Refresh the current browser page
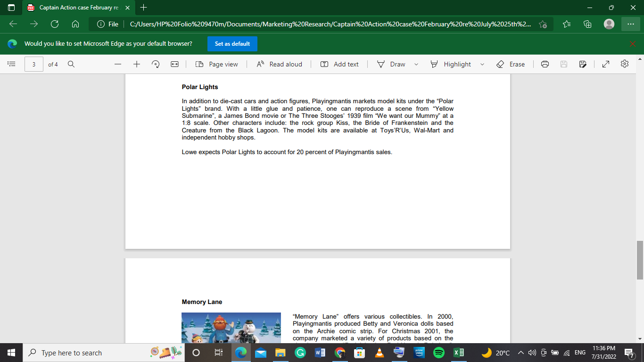 [55, 24]
